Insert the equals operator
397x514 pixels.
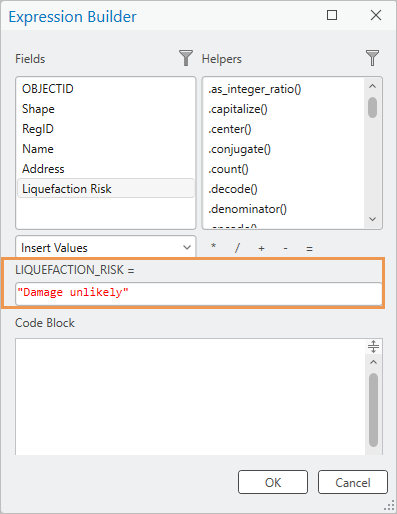pos(309,249)
